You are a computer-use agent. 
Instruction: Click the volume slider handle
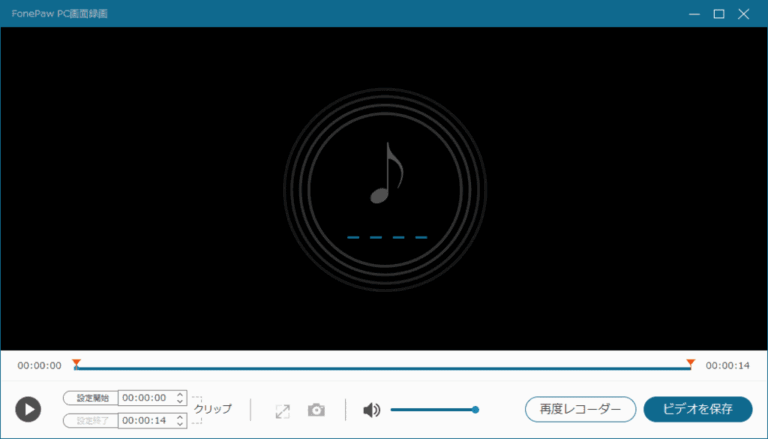click(x=475, y=409)
